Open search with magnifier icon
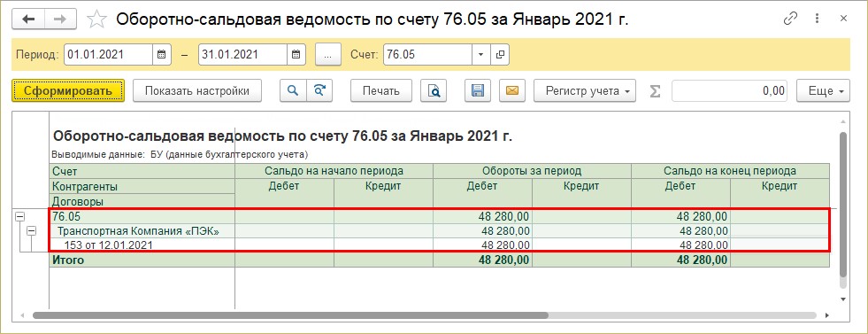 click(293, 91)
